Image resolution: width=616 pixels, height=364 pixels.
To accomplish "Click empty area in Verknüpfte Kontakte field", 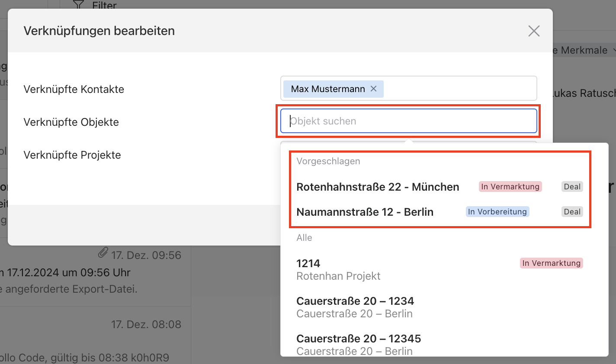I will click(459, 89).
